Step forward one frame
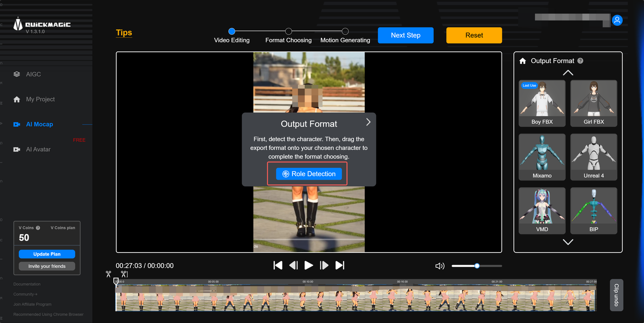Image resolution: width=644 pixels, height=323 pixels. [325, 265]
